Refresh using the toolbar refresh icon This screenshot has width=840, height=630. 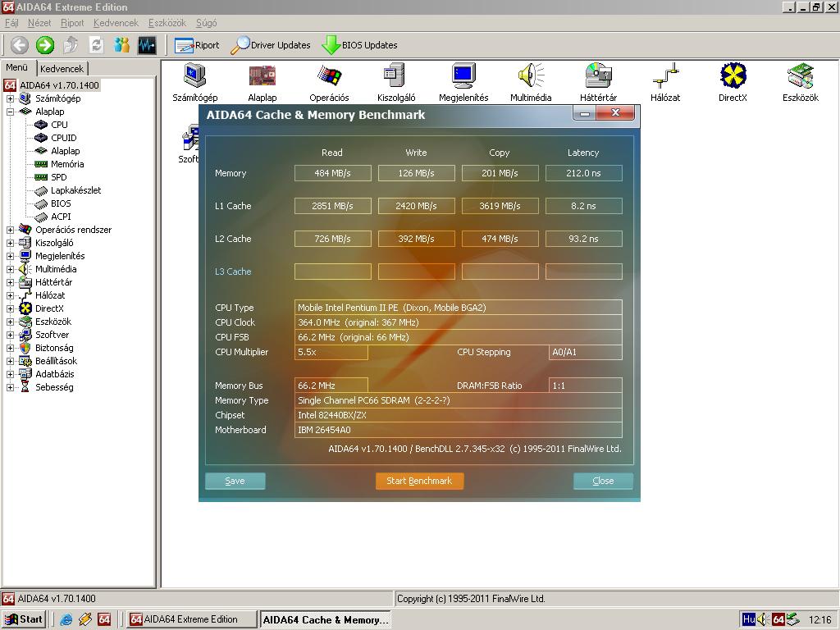point(97,45)
